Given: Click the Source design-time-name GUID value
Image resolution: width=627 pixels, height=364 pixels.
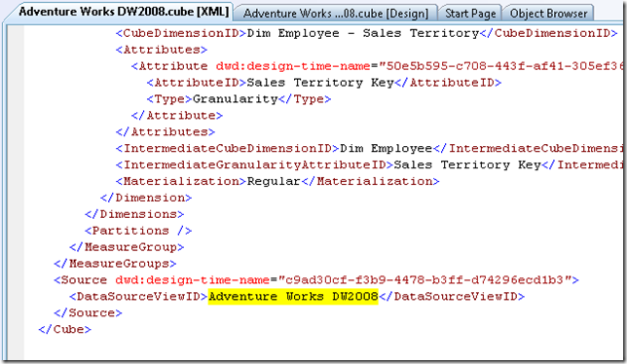Looking at the screenshot, I should (424, 280).
